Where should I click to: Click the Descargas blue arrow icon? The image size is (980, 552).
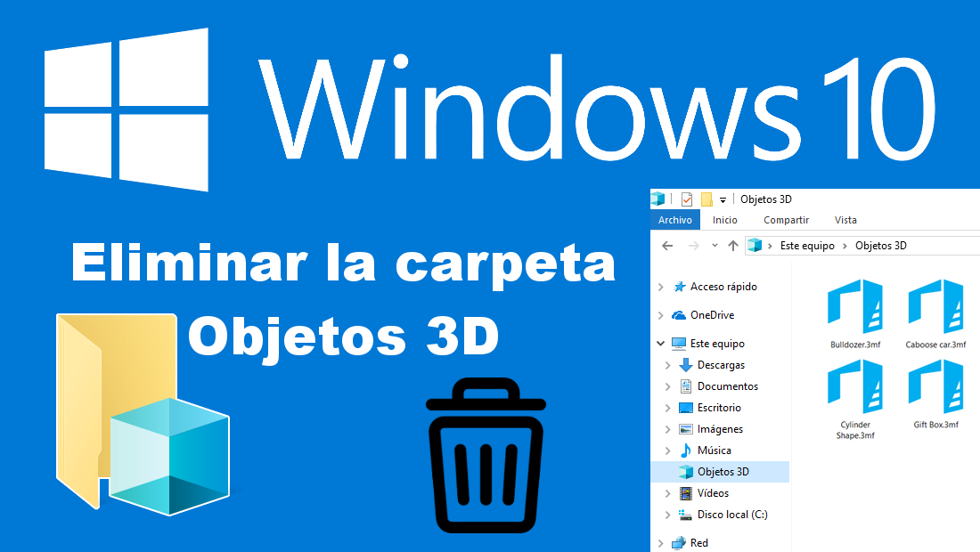(x=686, y=365)
